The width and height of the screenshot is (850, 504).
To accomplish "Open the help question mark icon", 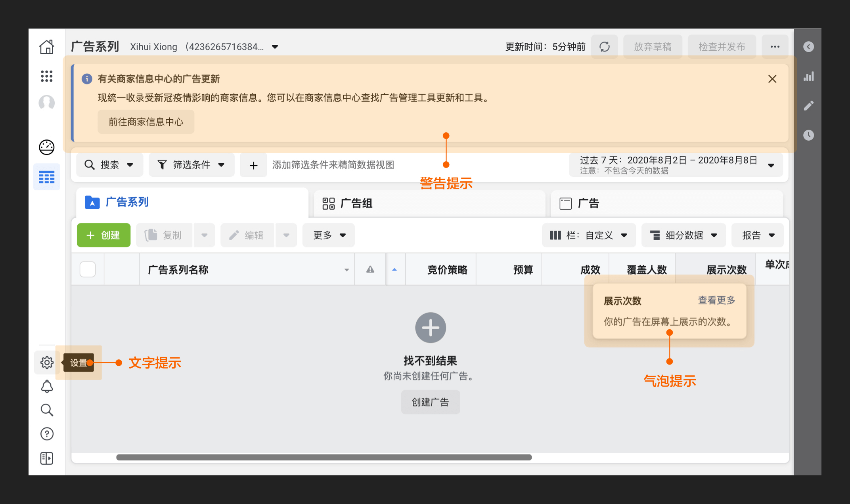I will click(47, 434).
